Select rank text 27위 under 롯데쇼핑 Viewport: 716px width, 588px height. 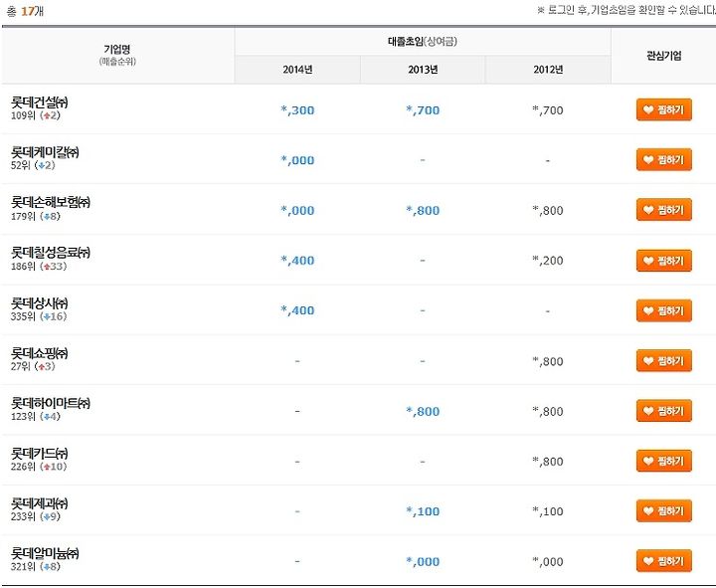click(x=21, y=366)
